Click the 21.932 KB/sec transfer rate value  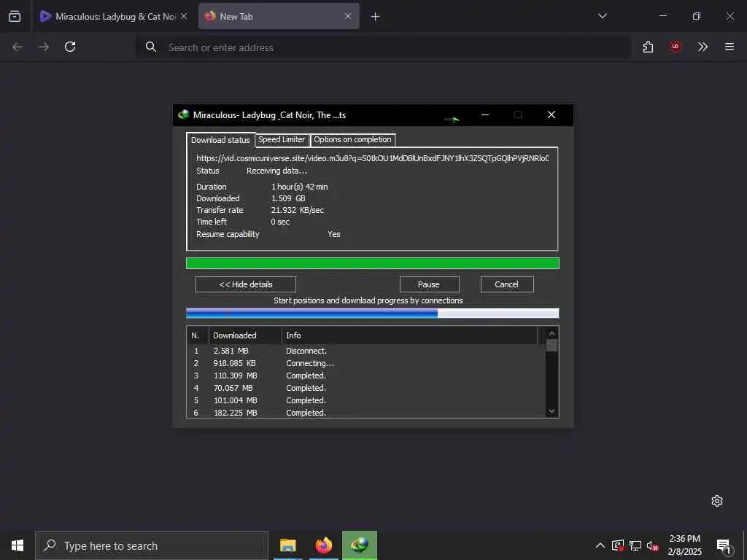click(x=298, y=210)
